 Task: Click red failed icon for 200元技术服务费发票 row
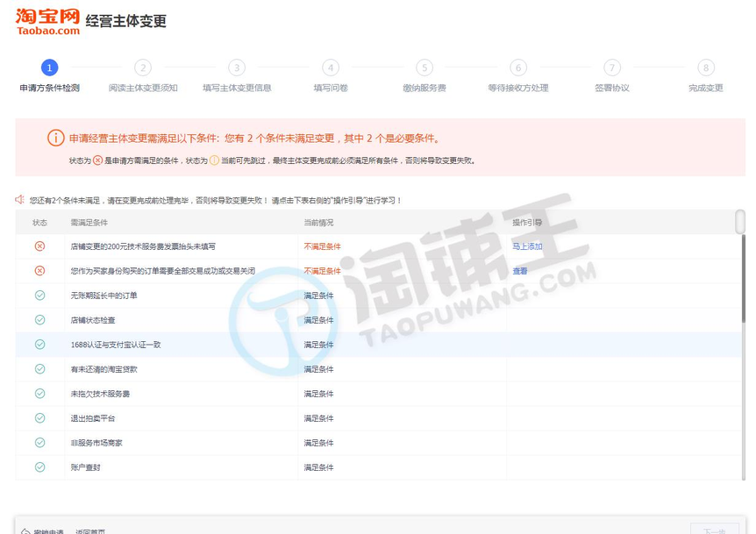39,246
